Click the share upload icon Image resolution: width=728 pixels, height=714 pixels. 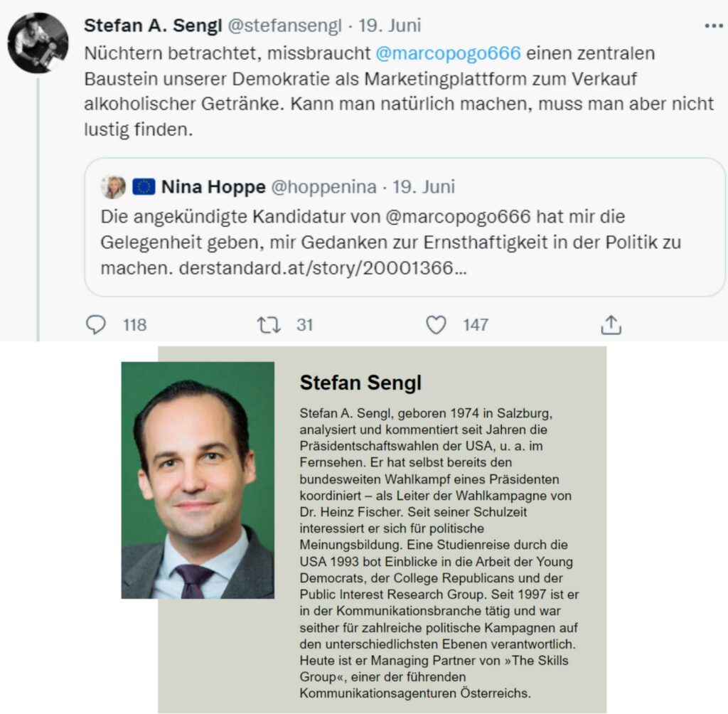(611, 325)
